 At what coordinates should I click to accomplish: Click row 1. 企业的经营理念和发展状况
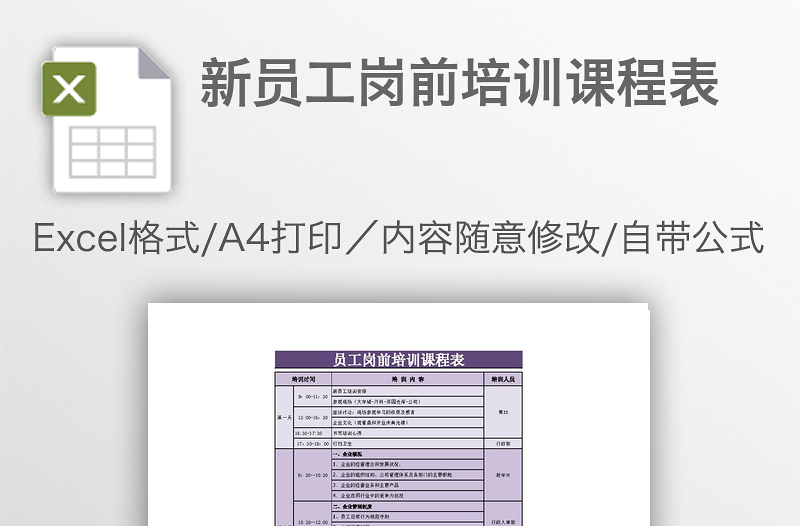click(407, 464)
